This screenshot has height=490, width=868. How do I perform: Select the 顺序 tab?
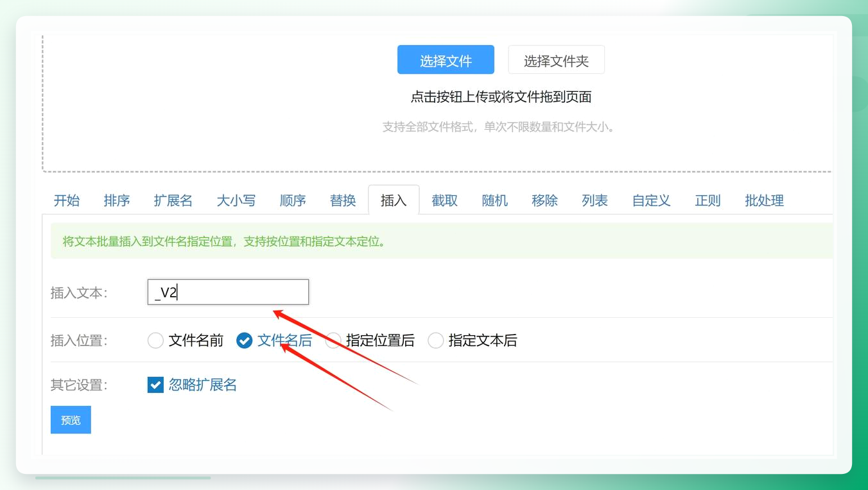pyautogui.click(x=293, y=200)
